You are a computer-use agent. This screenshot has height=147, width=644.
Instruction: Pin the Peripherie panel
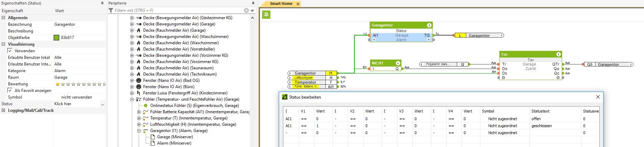[x=253, y=3]
